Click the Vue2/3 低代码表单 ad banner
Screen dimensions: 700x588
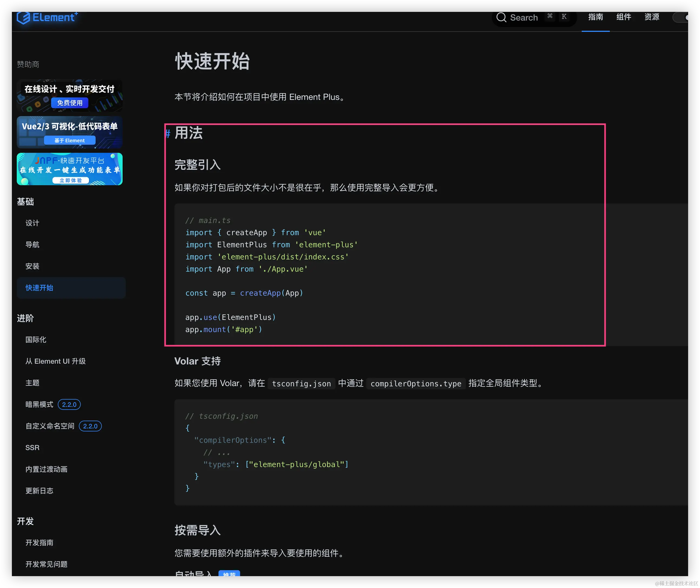click(x=70, y=132)
